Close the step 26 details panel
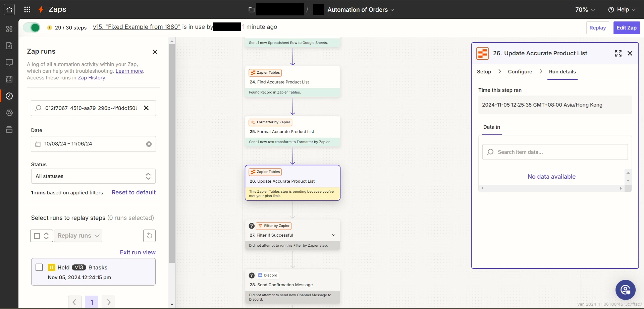Image resolution: width=644 pixels, height=309 pixels. click(630, 53)
